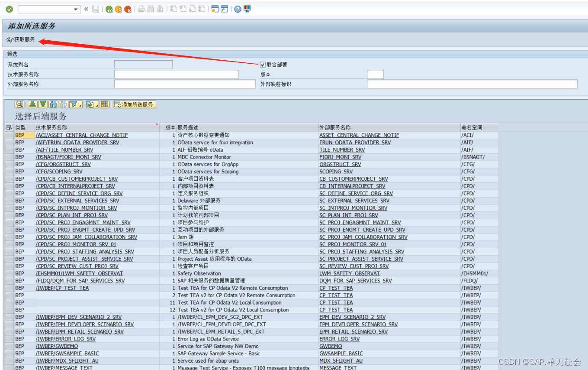
Task: Click the Generate Shortcut icon
Action: 224,9
